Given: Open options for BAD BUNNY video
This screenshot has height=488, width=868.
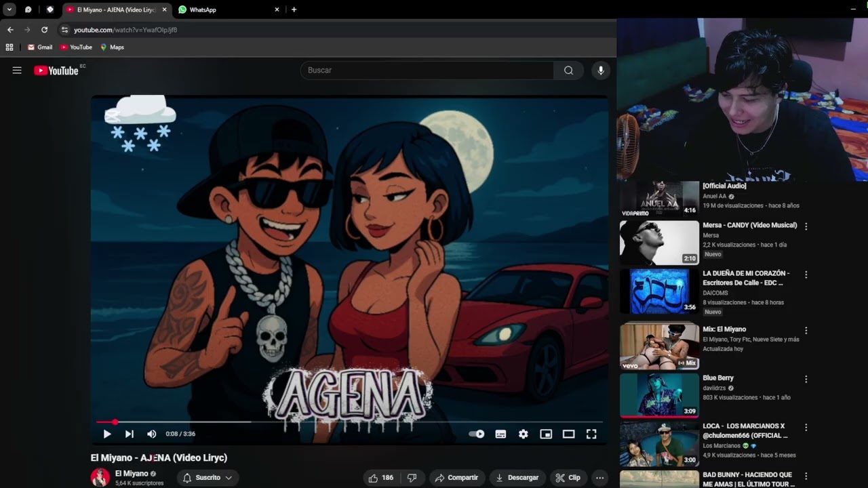Looking at the screenshot, I should tap(806, 476).
